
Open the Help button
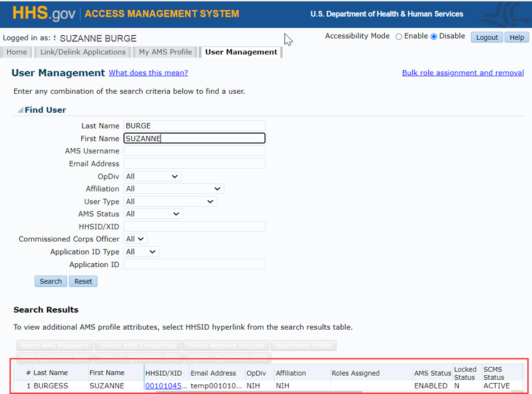[x=517, y=38]
